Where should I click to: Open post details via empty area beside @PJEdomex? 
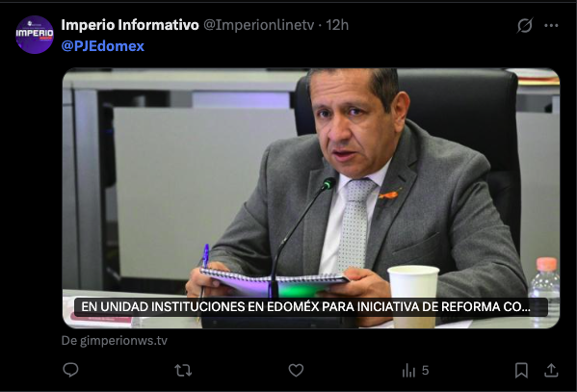point(331,46)
